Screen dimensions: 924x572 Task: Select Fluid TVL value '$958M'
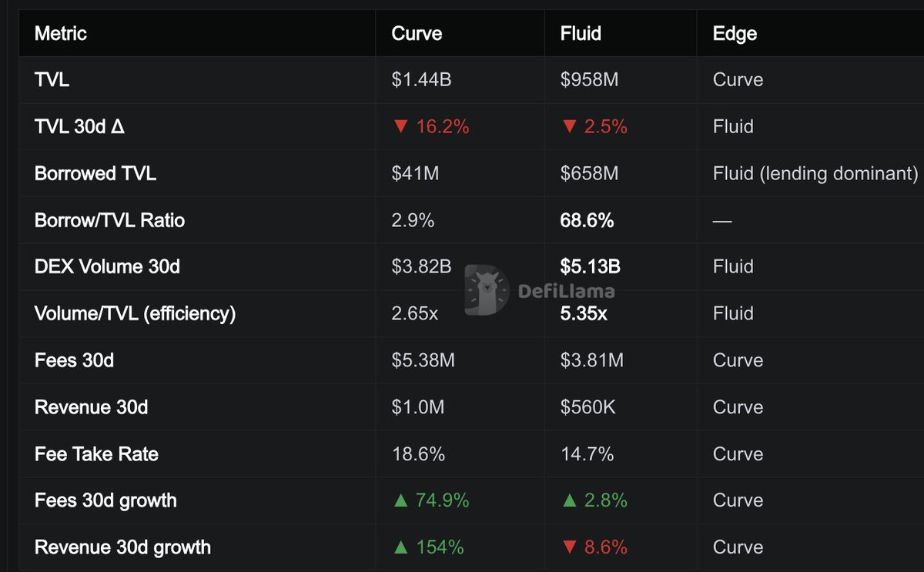589,80
